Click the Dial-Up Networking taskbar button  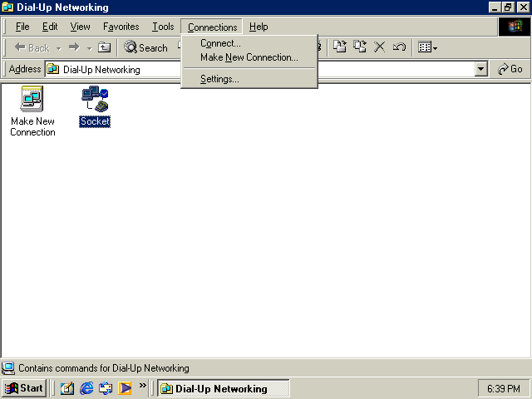(224, 388)
